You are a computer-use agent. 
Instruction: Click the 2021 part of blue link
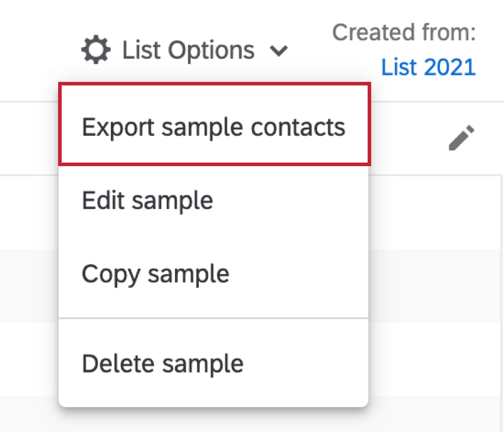[x=449, y=67]
